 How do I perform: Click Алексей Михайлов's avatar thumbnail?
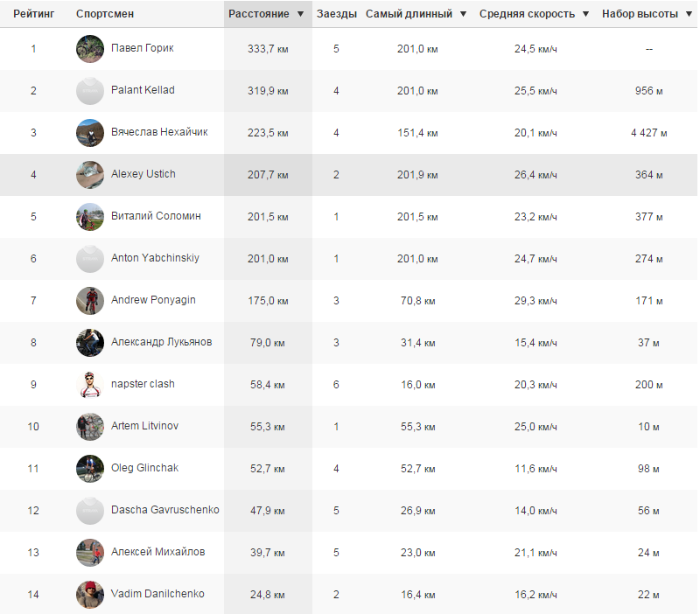point(90,553)
